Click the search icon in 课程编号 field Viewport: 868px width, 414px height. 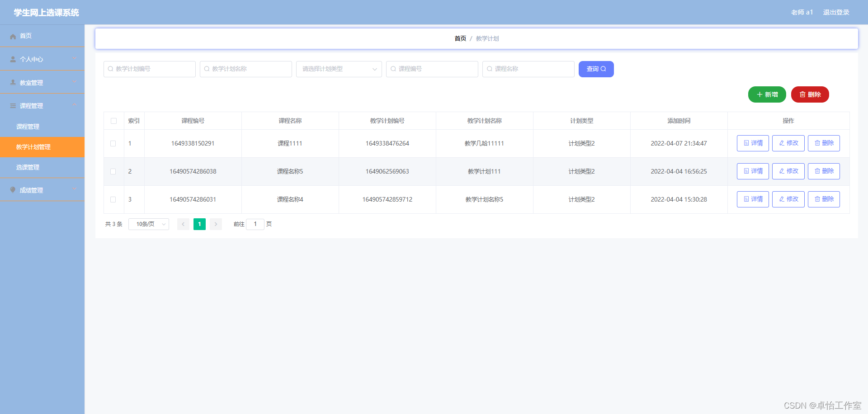tap(393, 69)
